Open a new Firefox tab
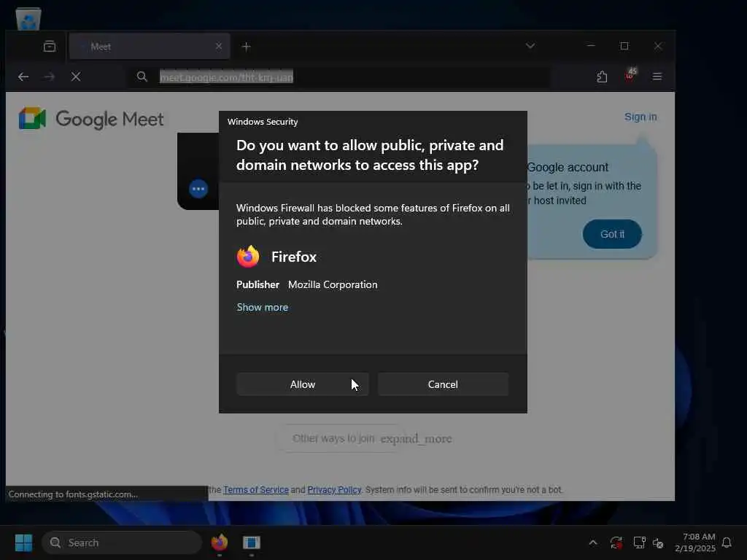Viewport: 747px width, 560px height. (x=247, y=47)
